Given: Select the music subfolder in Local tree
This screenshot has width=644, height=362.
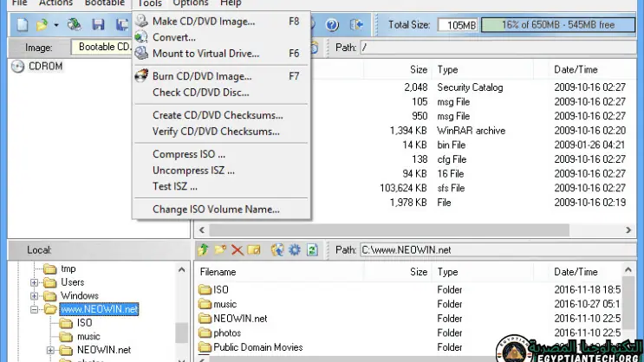Looking at the screenshot, I should pyautogui.click(x=88, y=337).
